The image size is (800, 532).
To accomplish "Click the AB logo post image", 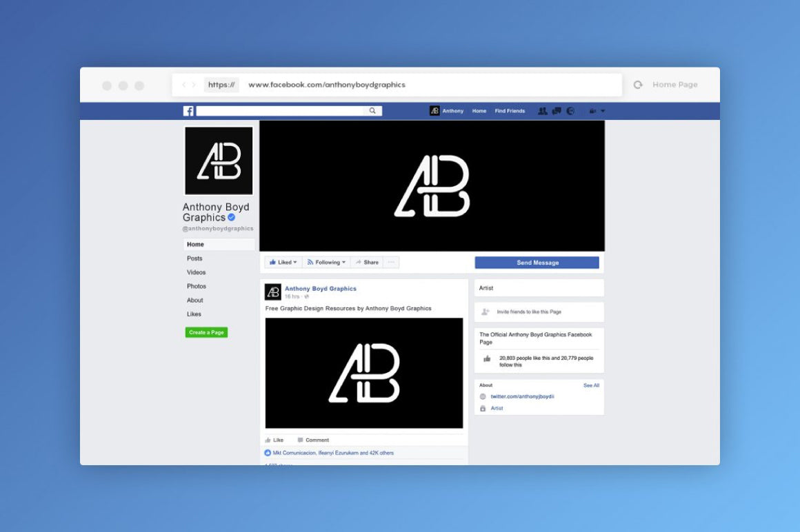I will [x=364, y=372].
